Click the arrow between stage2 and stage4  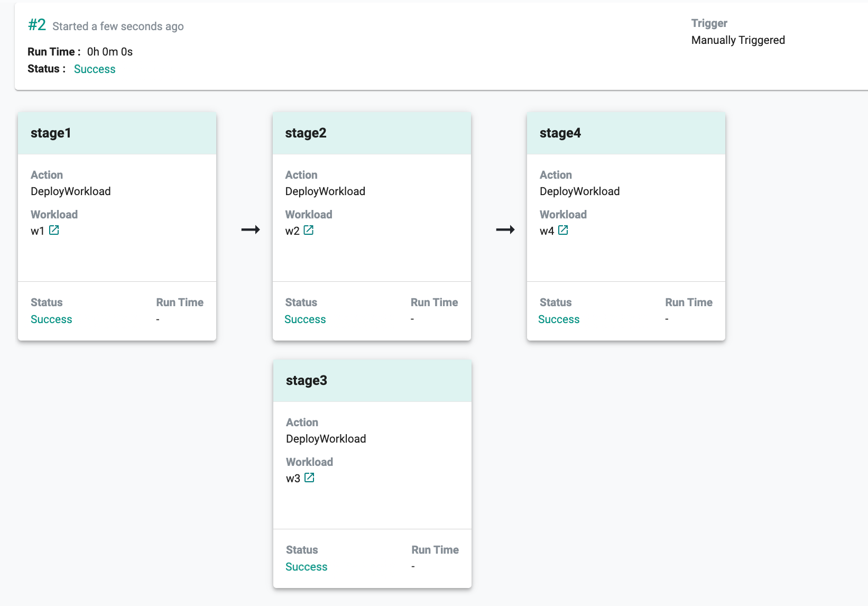coord(505,229)
